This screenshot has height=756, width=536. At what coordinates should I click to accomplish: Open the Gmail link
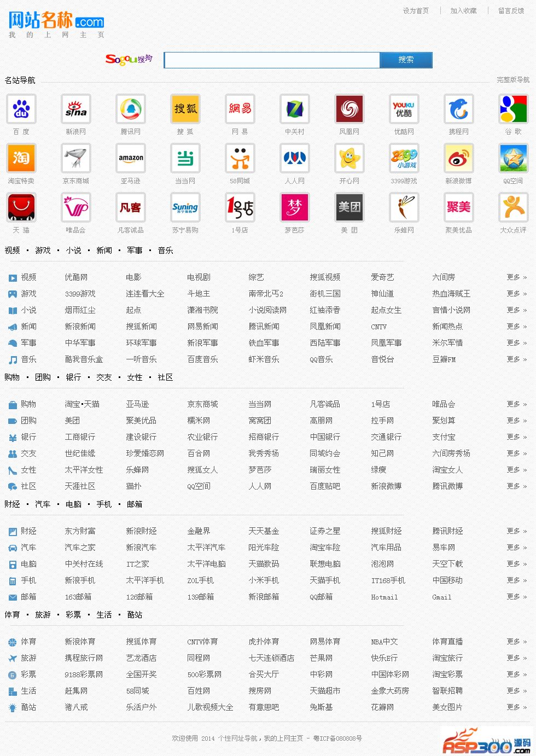point(442,597)
